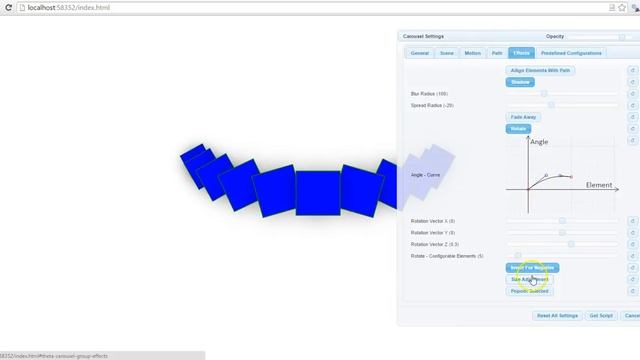Enable the Fade Away effect

click(x=523, y=117)
